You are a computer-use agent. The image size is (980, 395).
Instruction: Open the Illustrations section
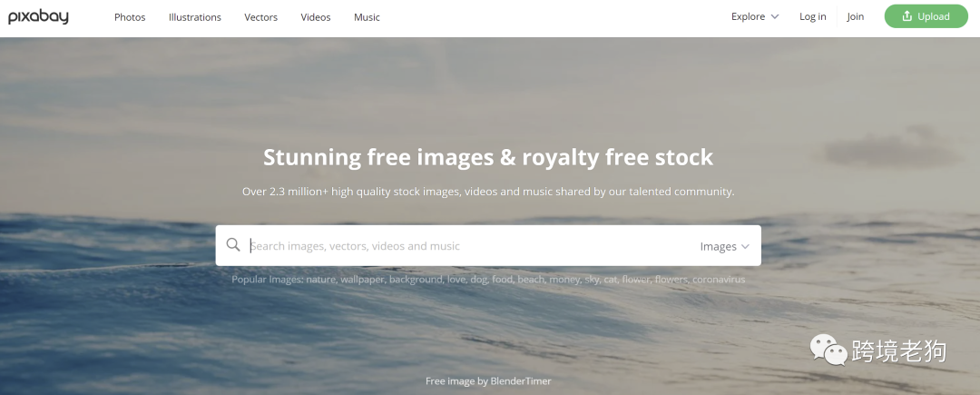tap(195, 17)
